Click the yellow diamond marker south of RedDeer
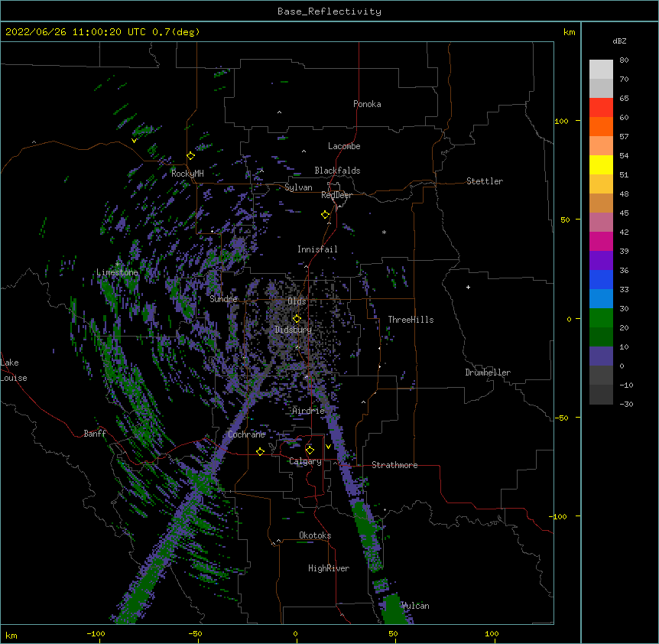 coord(326,215)
